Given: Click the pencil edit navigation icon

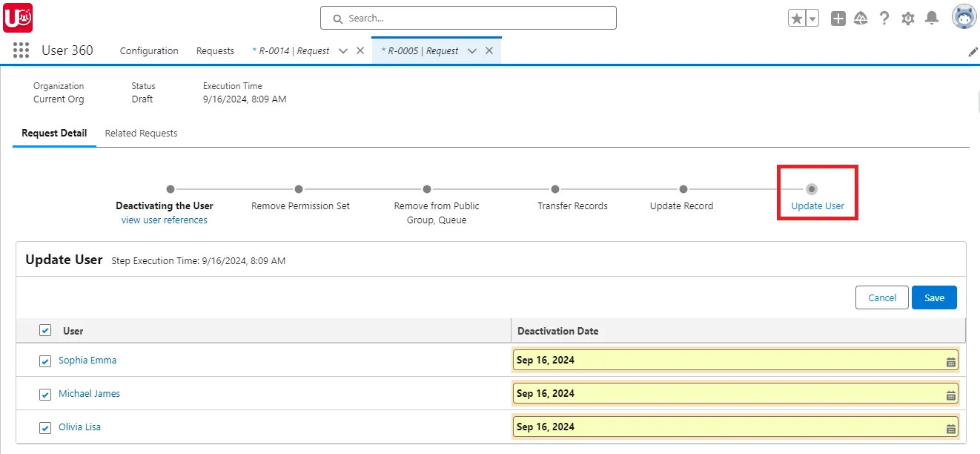Looking at the screenshot, I should click(x=973, y=52).
